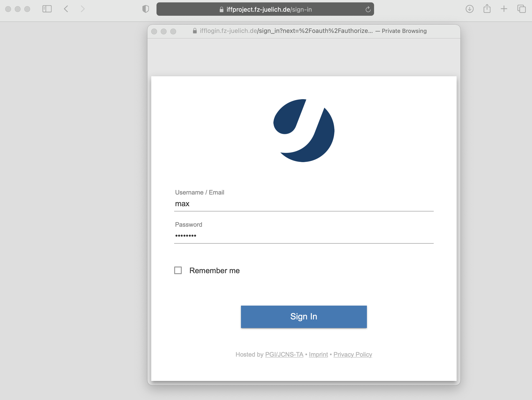Close the main Safari window
This screenshot has width=532, height=400.
[8, 9]
